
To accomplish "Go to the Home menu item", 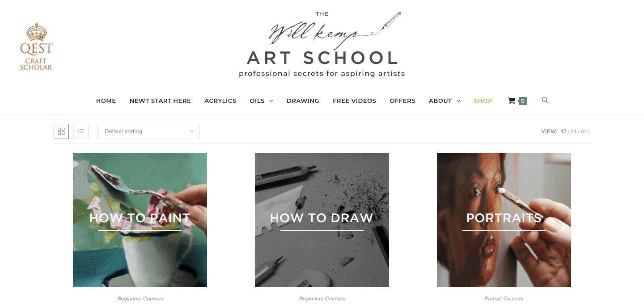I will [106, 101].
